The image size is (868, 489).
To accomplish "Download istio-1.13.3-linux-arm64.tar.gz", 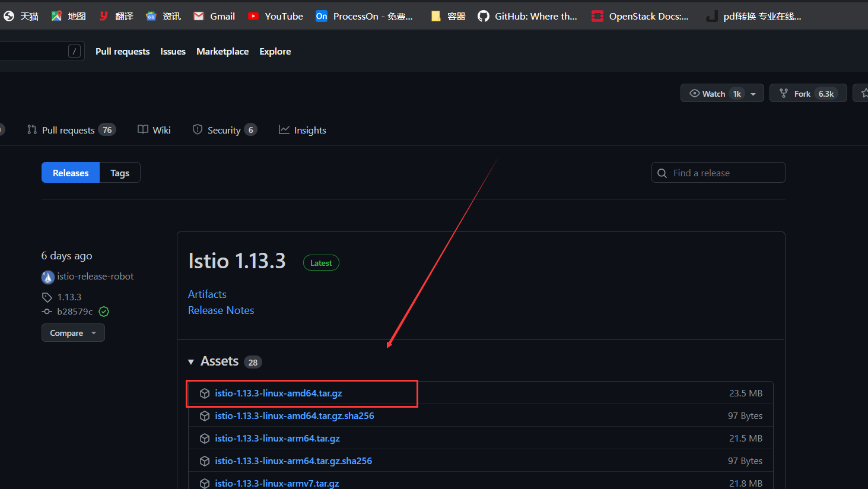I will tap(277, 439).
